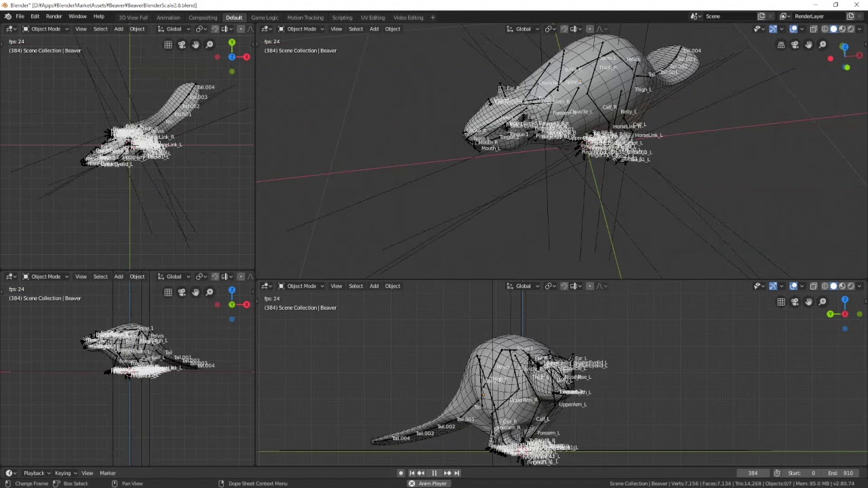Viewport: 868px width, 488px height.
Task: Click the camera view icon in top-right viewport
Action: pyautogui.click(x=795, y=45)
